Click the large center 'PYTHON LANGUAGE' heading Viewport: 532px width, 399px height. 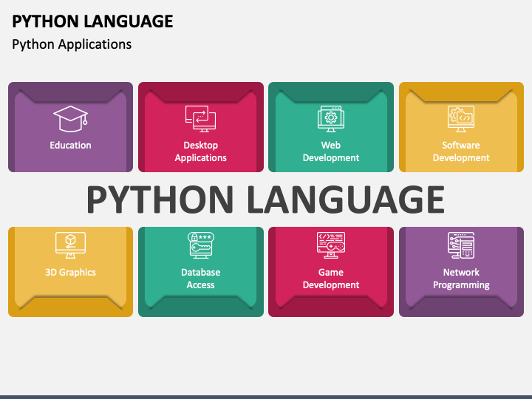click(x=266, y=199)
